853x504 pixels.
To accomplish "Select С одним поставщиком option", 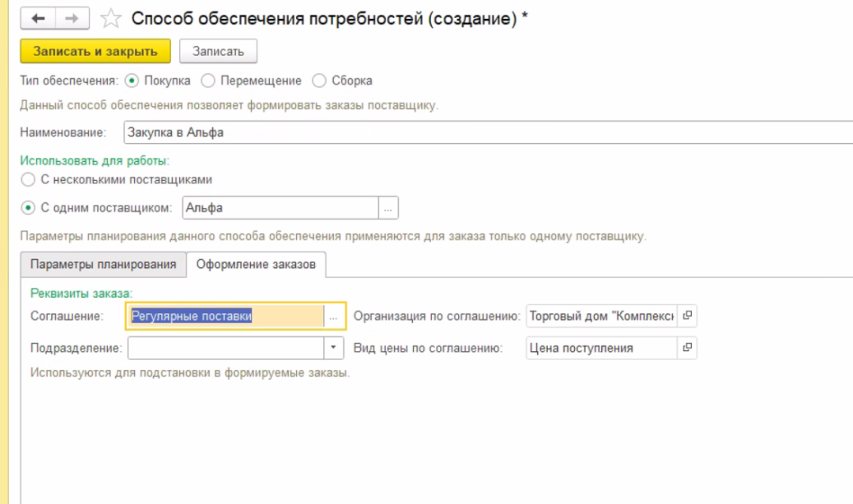I will tap(29, 208).
